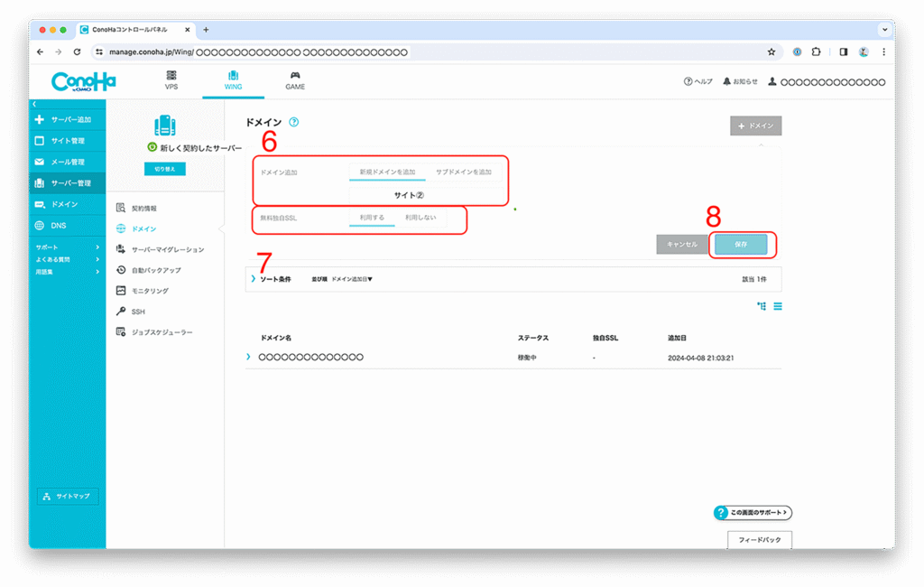Open Chrome three-dot menu

pyautogui.click(x=884, y=51)
